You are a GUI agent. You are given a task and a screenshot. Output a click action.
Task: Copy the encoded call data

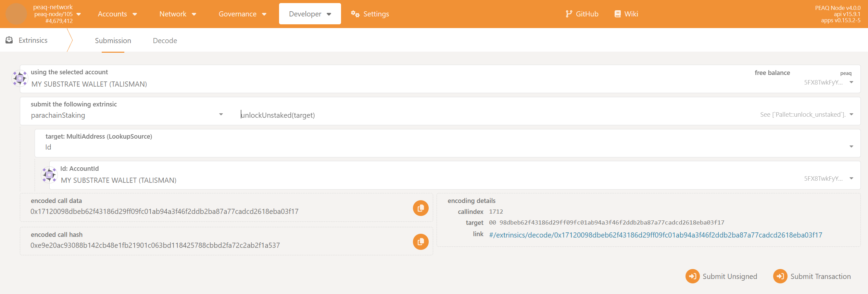pos(420,208)
